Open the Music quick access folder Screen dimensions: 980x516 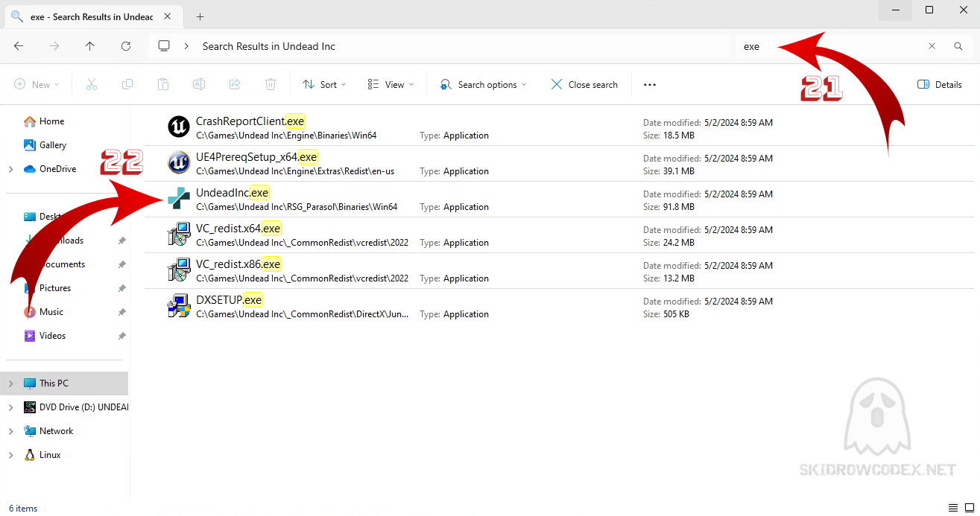pos(51,312)
